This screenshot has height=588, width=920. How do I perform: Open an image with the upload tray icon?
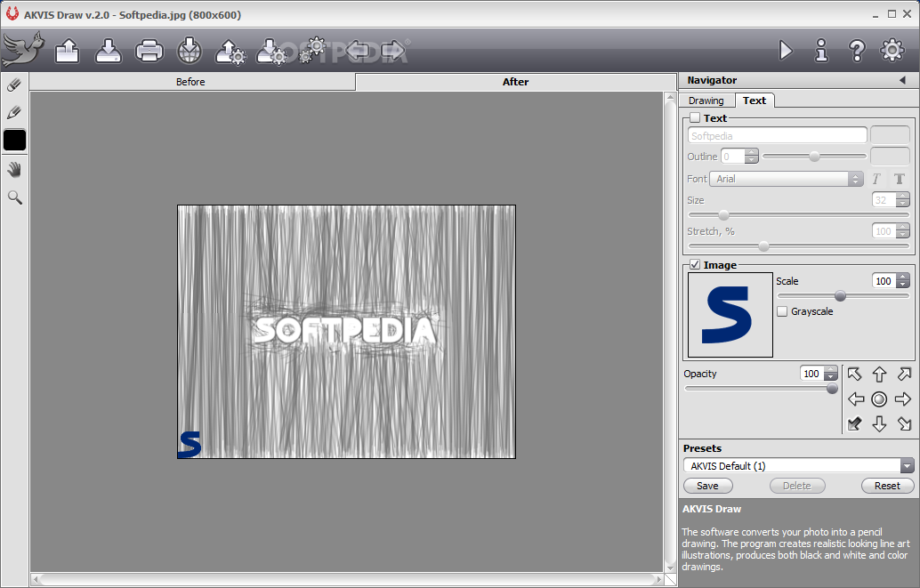68,51
